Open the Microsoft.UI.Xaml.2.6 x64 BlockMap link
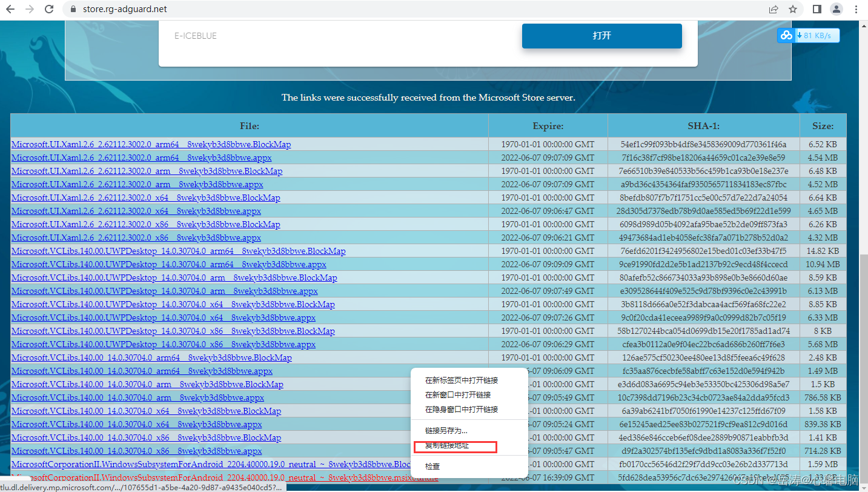 click(145, 198)
